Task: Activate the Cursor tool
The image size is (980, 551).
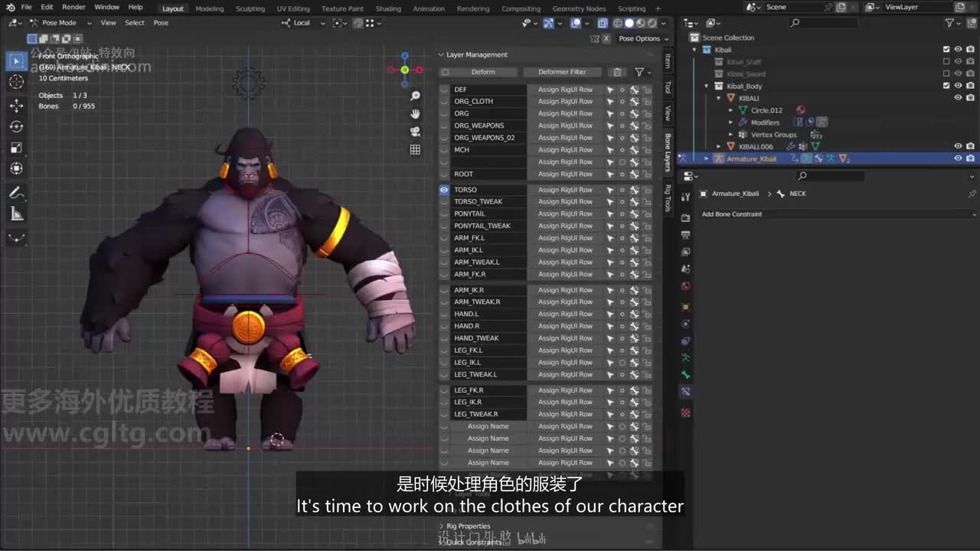Action: coord(16,82)
